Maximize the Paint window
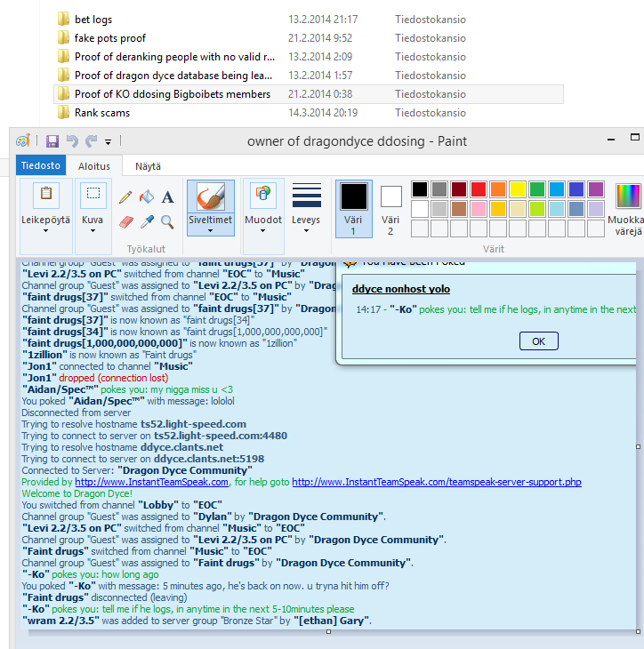 coord(634,138)
